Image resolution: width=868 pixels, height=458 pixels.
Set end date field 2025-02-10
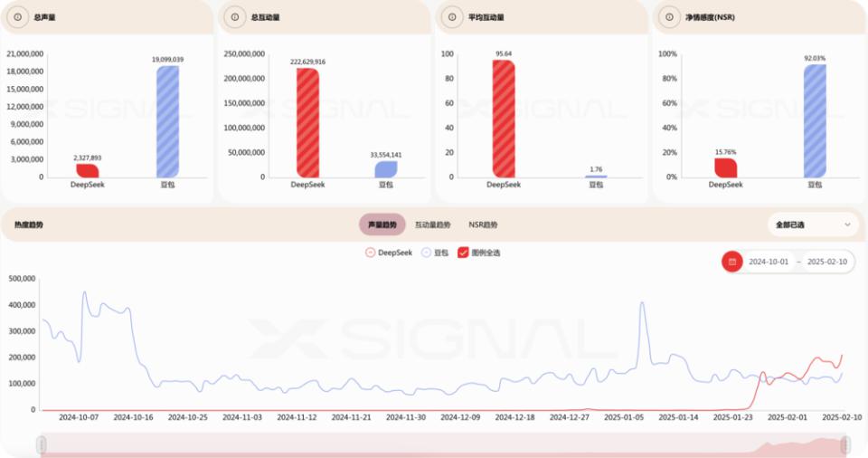(827, 262)
